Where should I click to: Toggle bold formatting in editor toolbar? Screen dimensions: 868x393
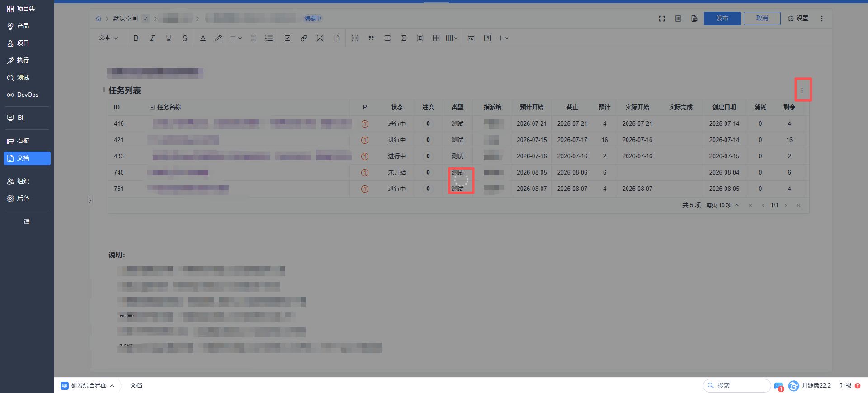[x=136, y=38]
